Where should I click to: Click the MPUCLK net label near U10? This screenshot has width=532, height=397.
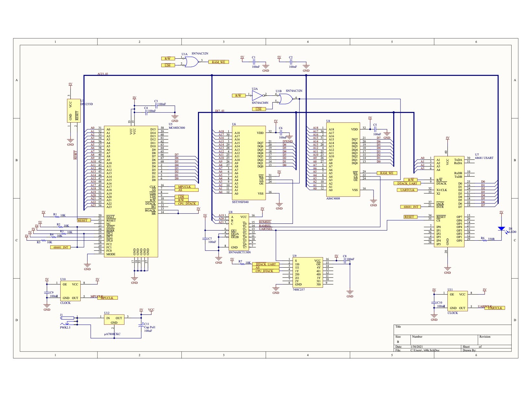point(108,298)
